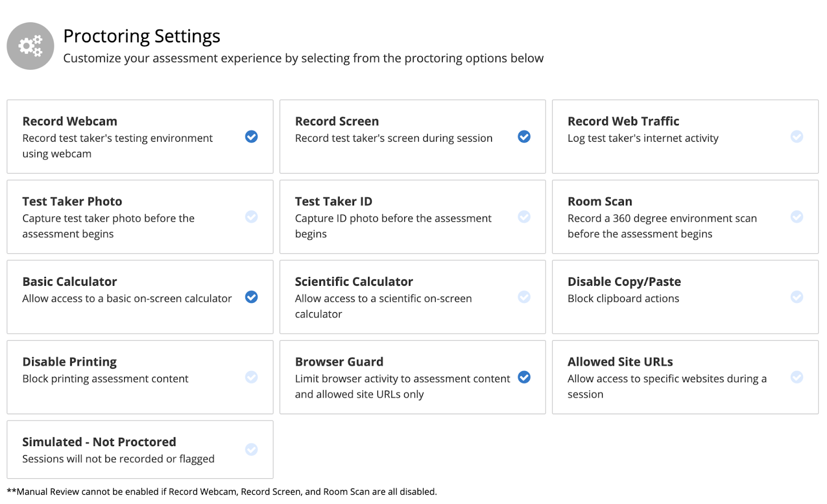Enable the Disable Copy/Paste checkmark
The image size is (827, 504).
pyautogui.click(x=797, y=297)
